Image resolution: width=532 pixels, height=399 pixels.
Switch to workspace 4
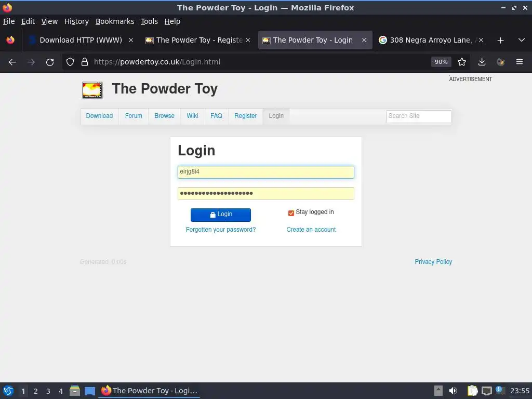pyautogui.click(x=61, y=391)
